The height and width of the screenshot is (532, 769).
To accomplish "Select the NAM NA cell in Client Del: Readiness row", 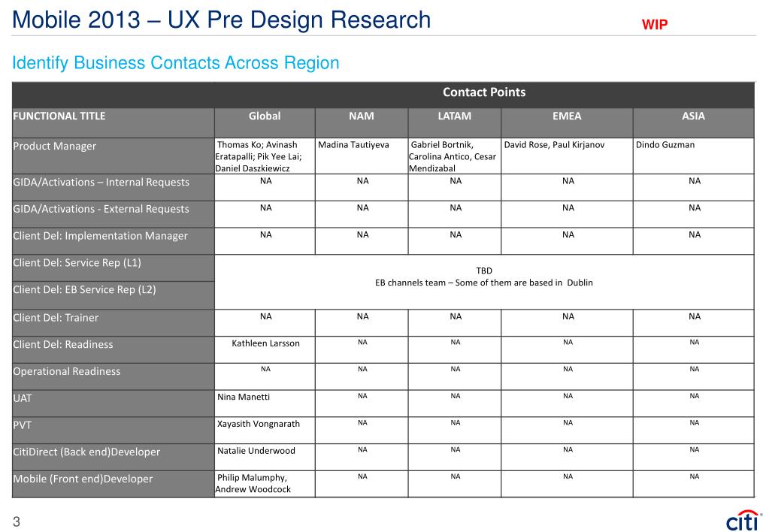I will pos(362,349).
